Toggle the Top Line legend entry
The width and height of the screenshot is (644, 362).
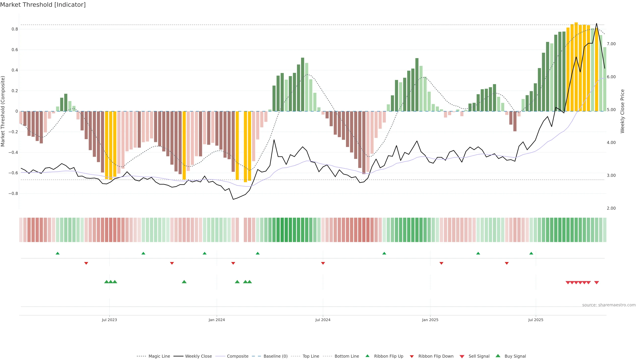pos(311,356)
